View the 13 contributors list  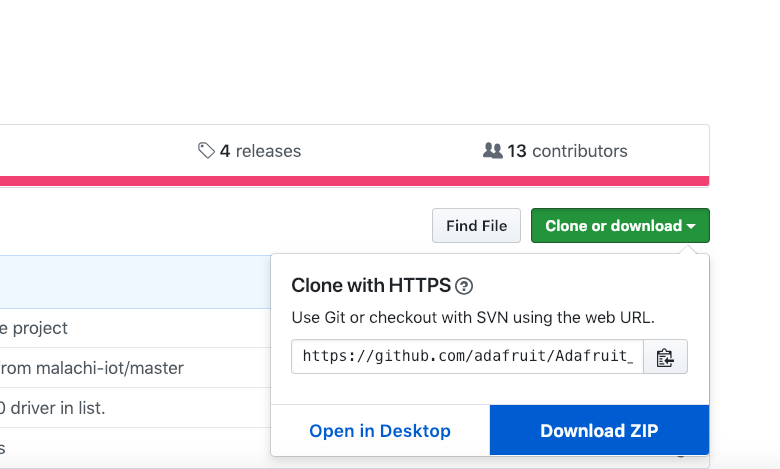(566, 151)
